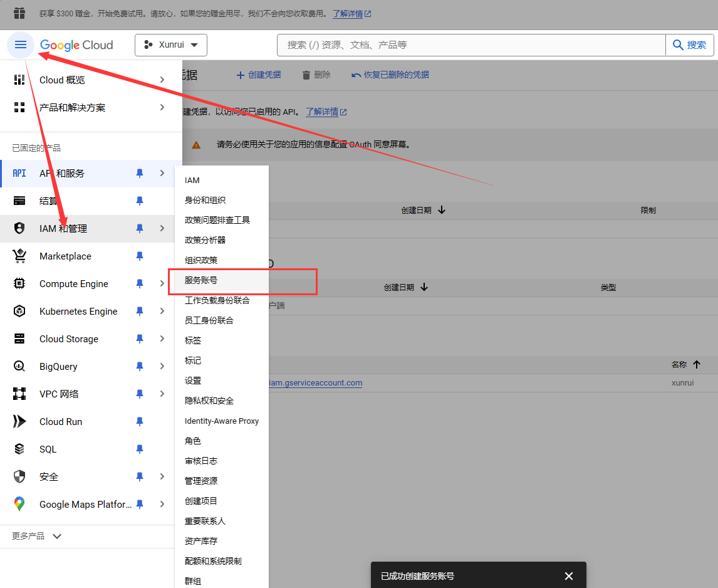The height and width of the screenshot is (588, 718).
Task: Expand the BigQuery submenu chevron
Action: [162, 366]
